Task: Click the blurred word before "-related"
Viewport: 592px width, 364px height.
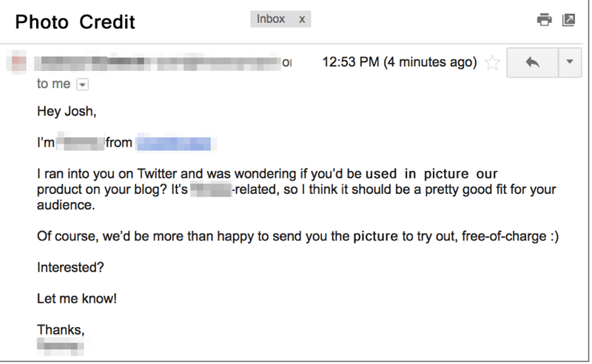Action: [210, 189]
